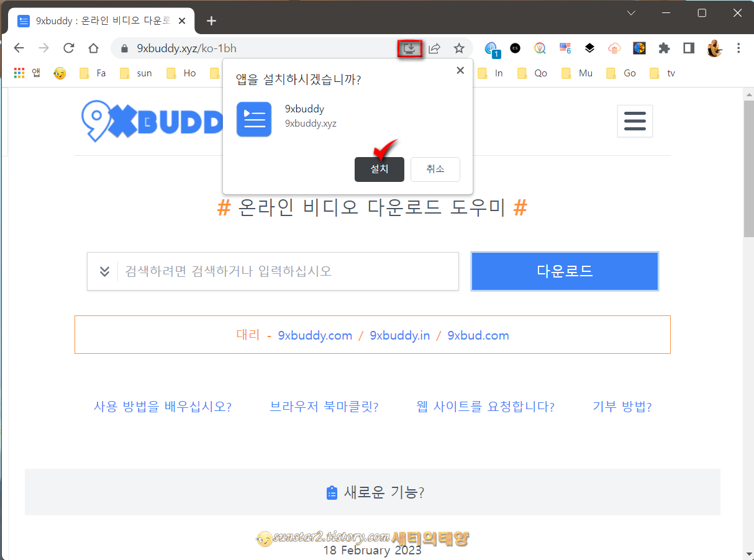Click the 온라인 비디오 다운로드 도우미 heading
The height and width of the screenshot is (560, 754).
click(372, 207)
